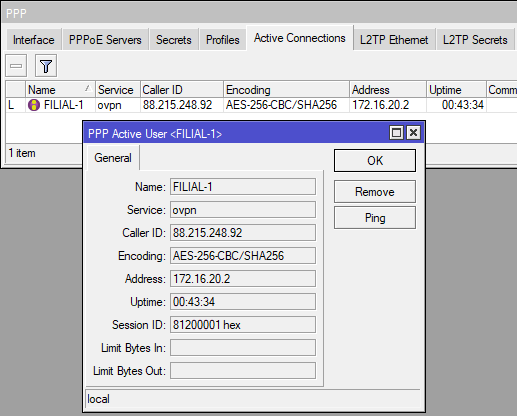Go to the Secrets tab

[174, 40]
